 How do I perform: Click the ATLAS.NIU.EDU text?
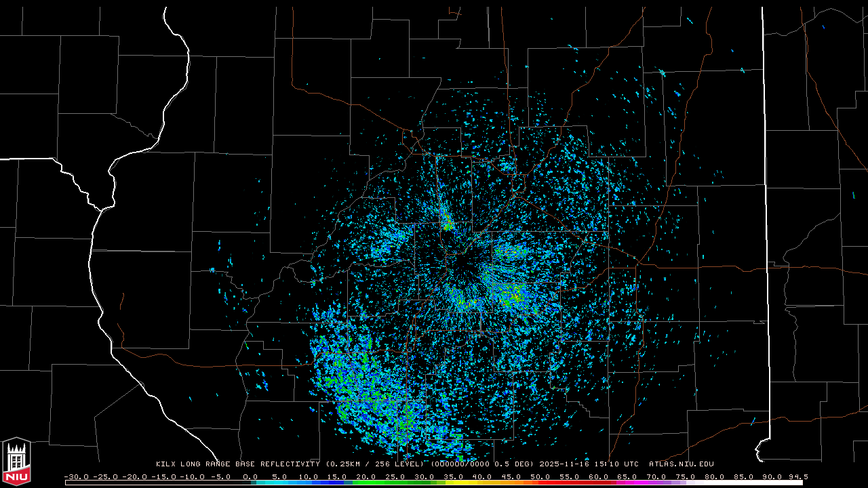[682, 464]
